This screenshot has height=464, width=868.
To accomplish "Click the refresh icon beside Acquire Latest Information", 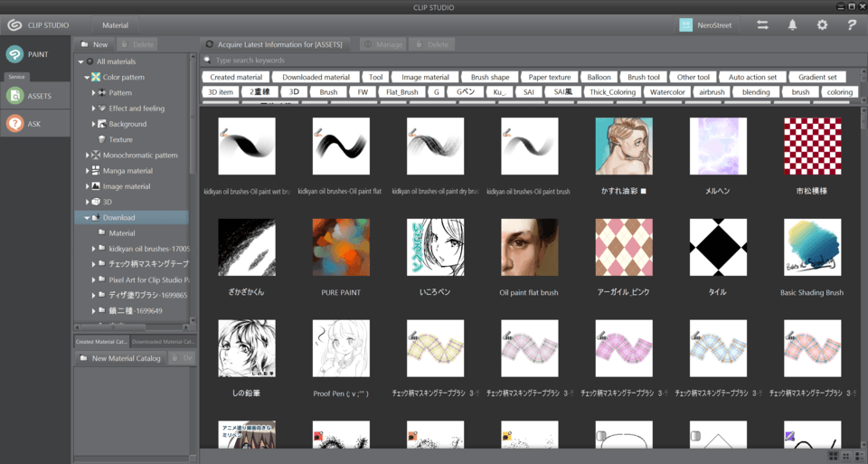I will (x=210, y=44).
